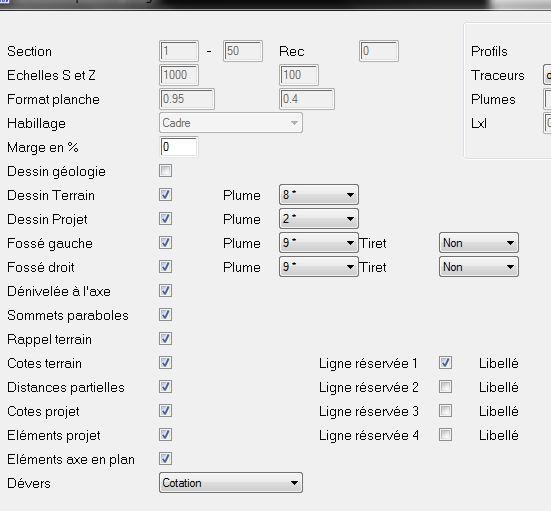Uncheck Dénivelée à l'axe option

[165, 291]
